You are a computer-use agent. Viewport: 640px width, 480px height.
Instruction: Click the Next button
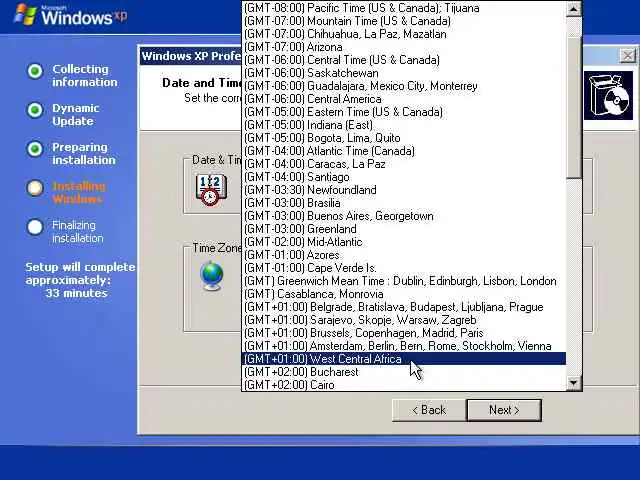504,410
